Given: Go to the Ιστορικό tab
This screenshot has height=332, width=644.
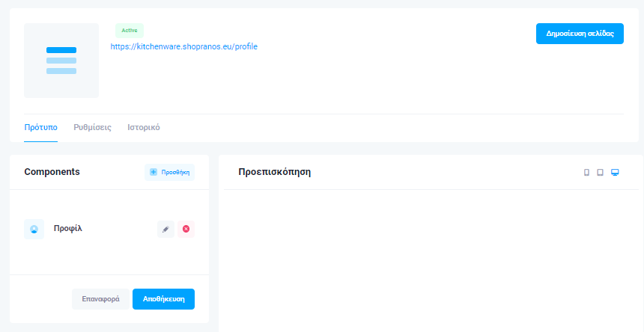Looking at the screenshot, I should click(x=143, y=127).
